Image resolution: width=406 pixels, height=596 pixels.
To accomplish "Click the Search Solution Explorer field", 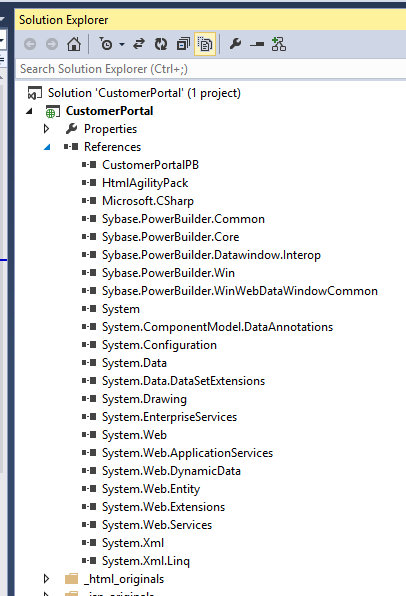I will pyautogui.click(x=211, y=69).
